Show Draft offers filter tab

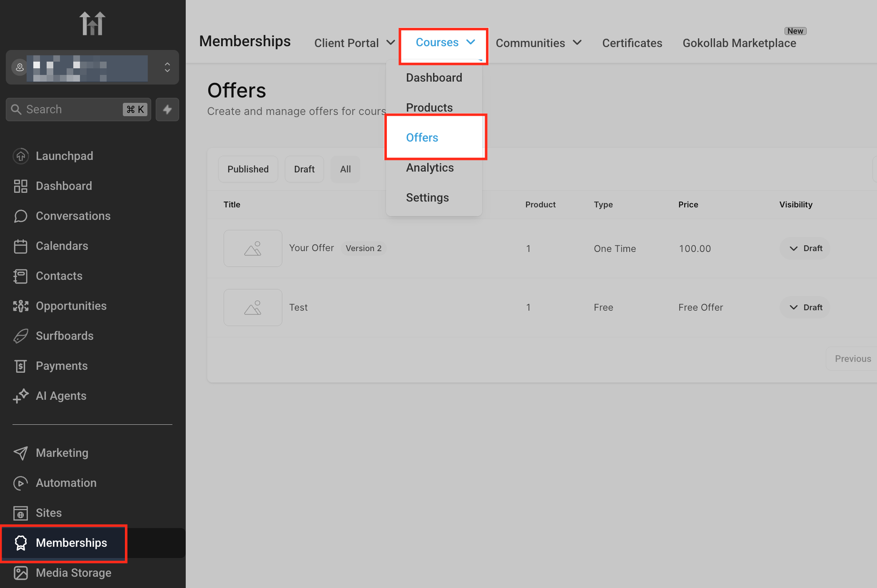304,169
